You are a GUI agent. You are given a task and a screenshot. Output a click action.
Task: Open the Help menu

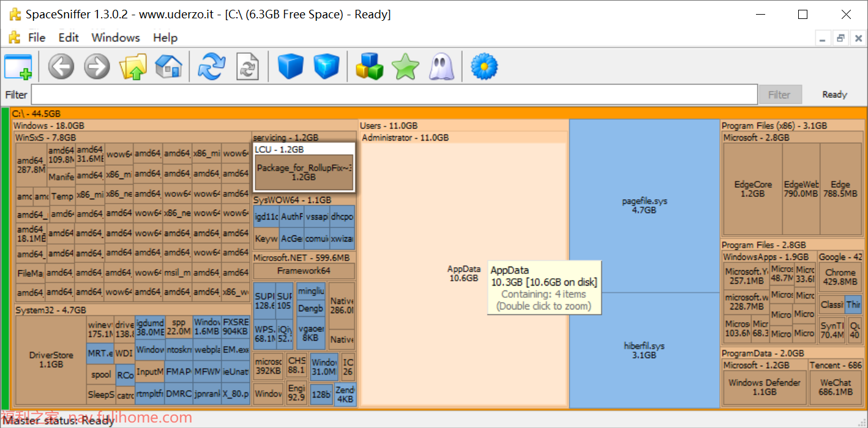click(x=165, y=38)
